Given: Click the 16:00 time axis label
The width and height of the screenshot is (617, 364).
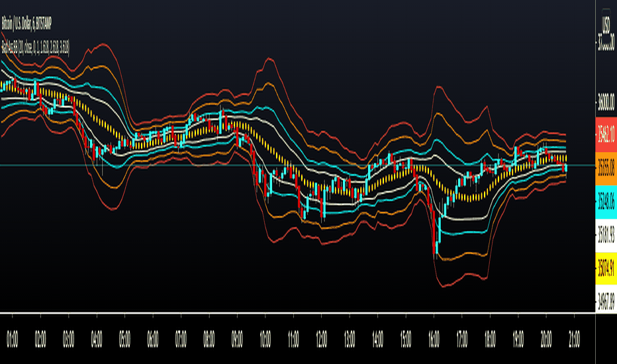Looking at the screenshot, I should (x=434, y=339).
